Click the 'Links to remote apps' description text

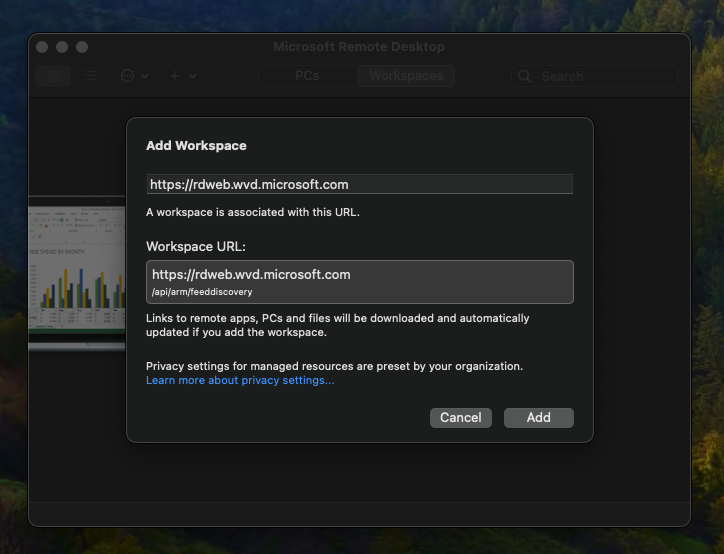click(x=338, y=325)
